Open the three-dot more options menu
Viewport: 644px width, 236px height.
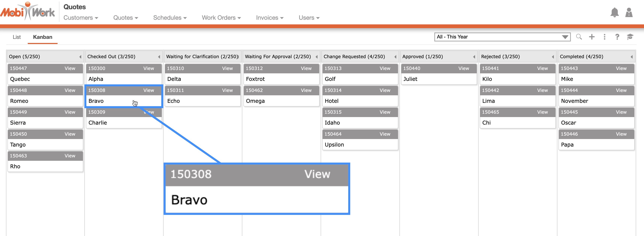pyautogui.click(x=604, y=37)
